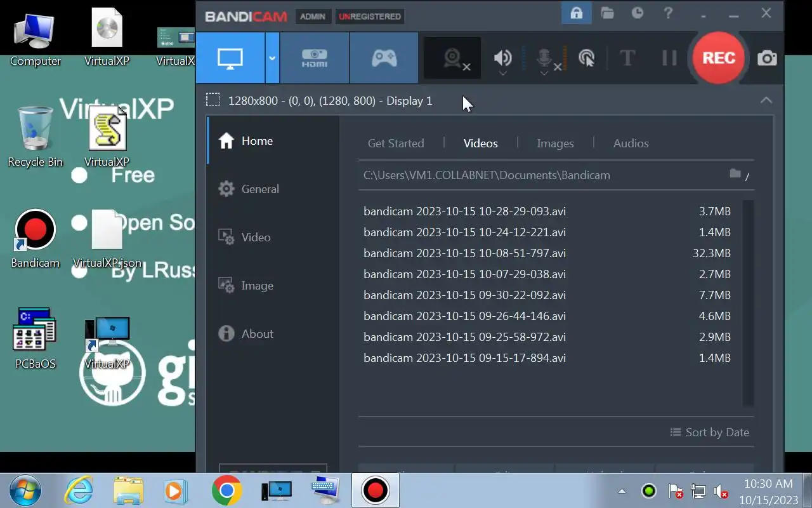Viewport: 812px width, 508px height.
Task: Click the text overlay T icon
Action: [627, 58]
